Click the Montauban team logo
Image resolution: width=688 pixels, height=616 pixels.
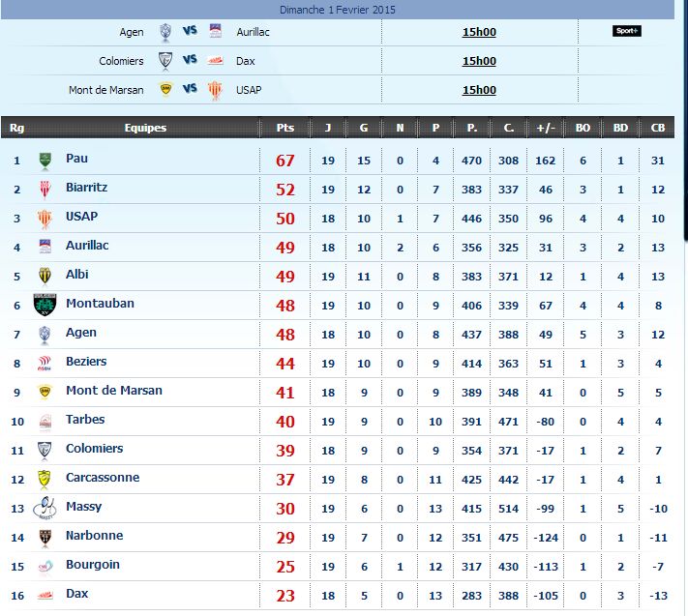(x=45, y=305)
